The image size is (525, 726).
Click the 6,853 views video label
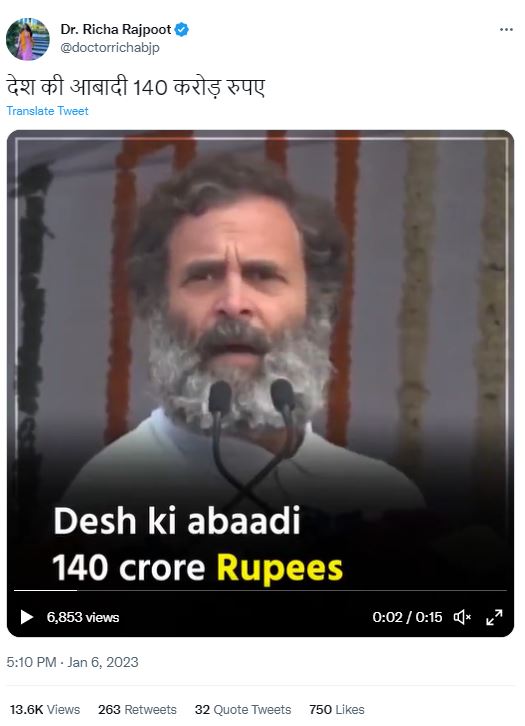pyautogui.click(x=83, y=617)
